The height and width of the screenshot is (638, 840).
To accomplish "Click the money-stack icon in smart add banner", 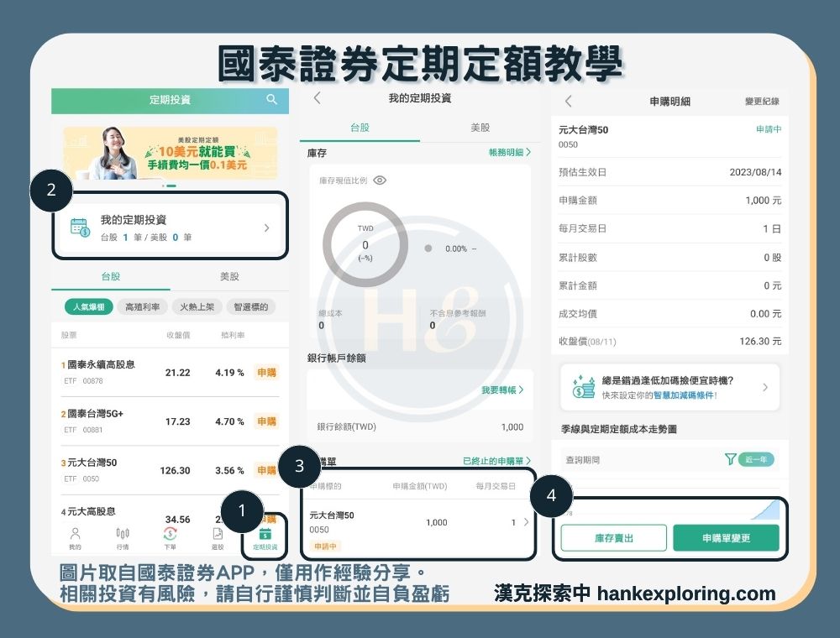I will click(584, 387).
